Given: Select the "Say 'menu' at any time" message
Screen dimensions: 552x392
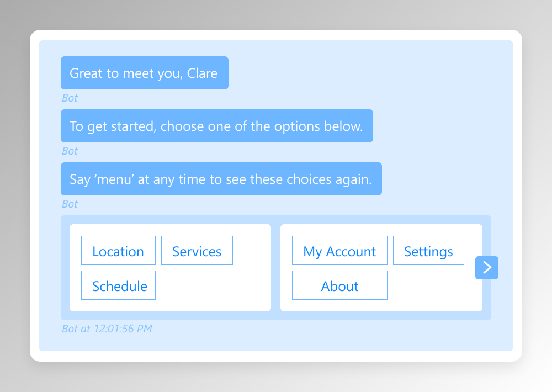Looking at the screenshot, I should tap(221, 179).
